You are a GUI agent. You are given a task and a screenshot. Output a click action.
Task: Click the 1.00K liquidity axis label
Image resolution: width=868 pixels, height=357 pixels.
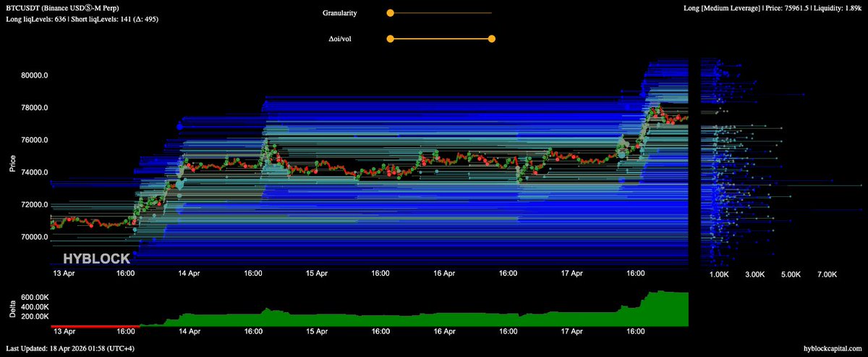tap(718, 274)
